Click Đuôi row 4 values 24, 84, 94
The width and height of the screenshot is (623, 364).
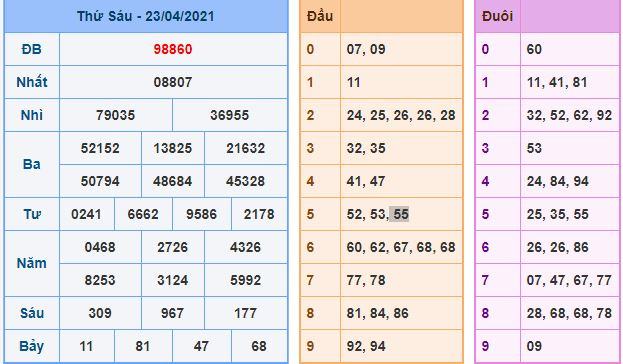click(558, 181)
